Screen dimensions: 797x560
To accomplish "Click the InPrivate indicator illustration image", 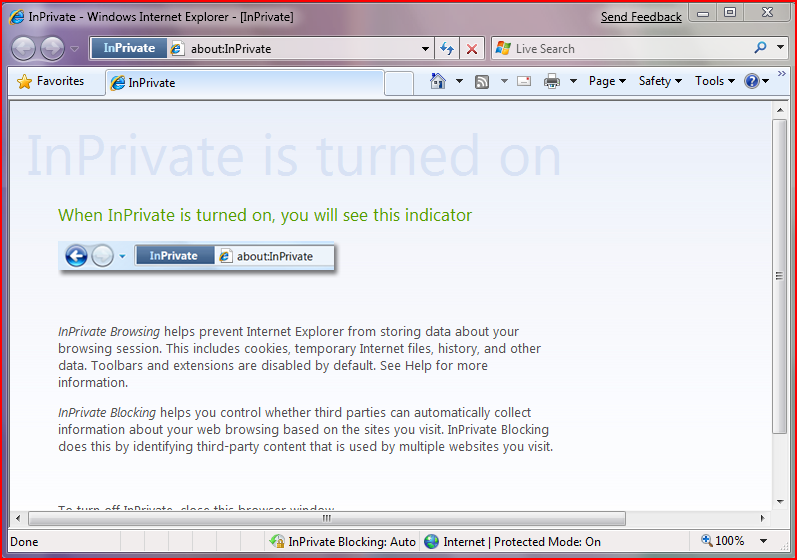I will click(197, 258).
